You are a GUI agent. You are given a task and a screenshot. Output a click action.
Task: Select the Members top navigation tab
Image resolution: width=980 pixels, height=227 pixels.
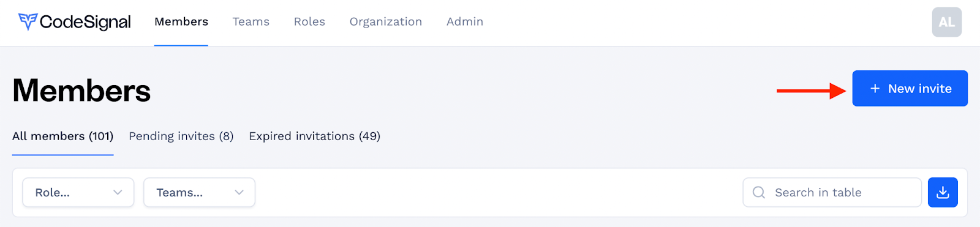[x=181, y=22]
